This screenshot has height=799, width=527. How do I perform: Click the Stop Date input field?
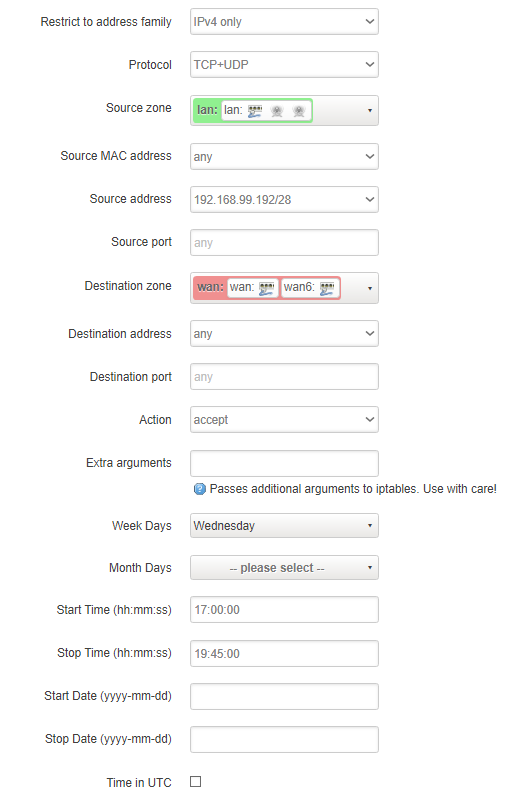(284, 739)
